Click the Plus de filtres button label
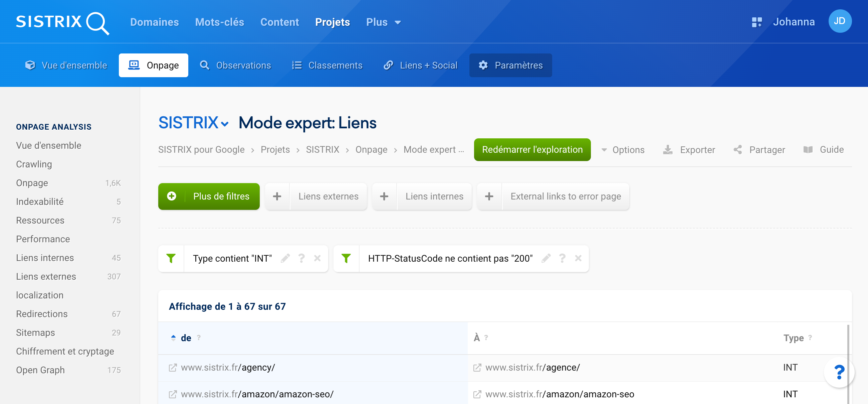Screen dimensions: 868x404 coord(221,196)
